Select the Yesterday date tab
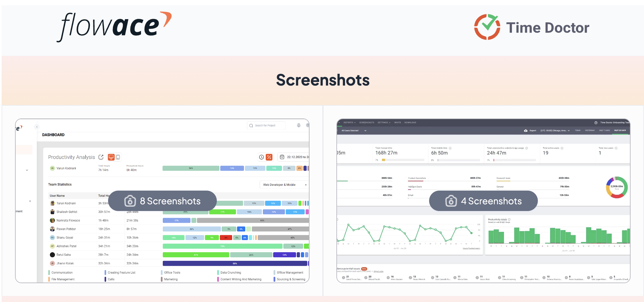 tap(590, 131)
